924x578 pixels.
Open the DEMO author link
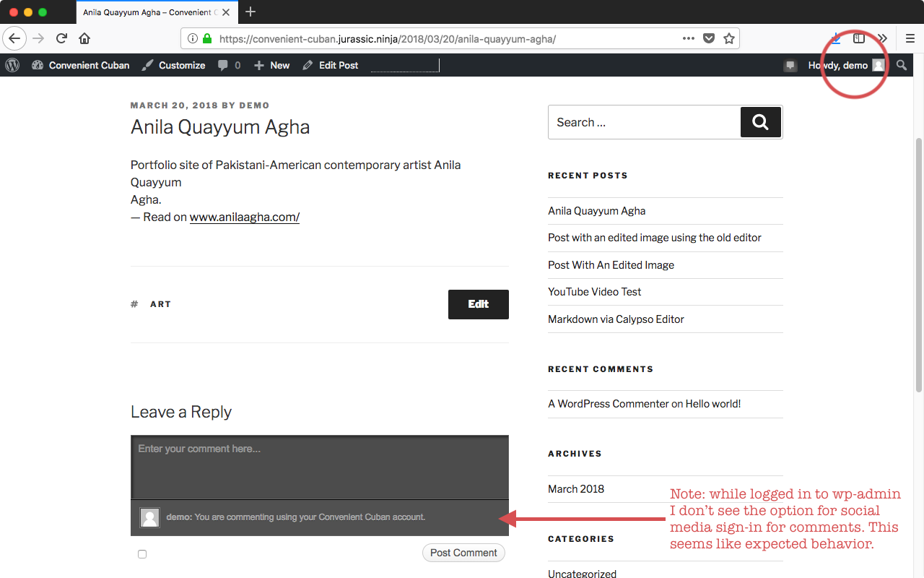(x=254, y=105)
